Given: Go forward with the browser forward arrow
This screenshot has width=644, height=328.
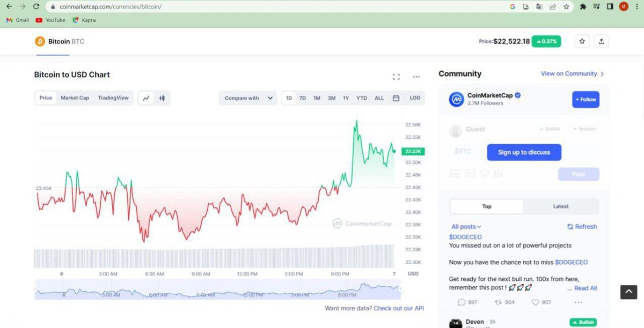Looking at the screenshot, I should [22, 6].
